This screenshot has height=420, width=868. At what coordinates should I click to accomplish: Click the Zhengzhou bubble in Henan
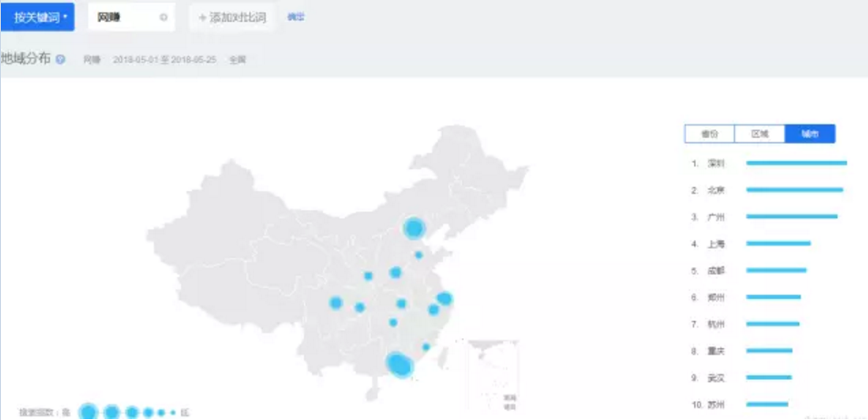coord(395,272)
